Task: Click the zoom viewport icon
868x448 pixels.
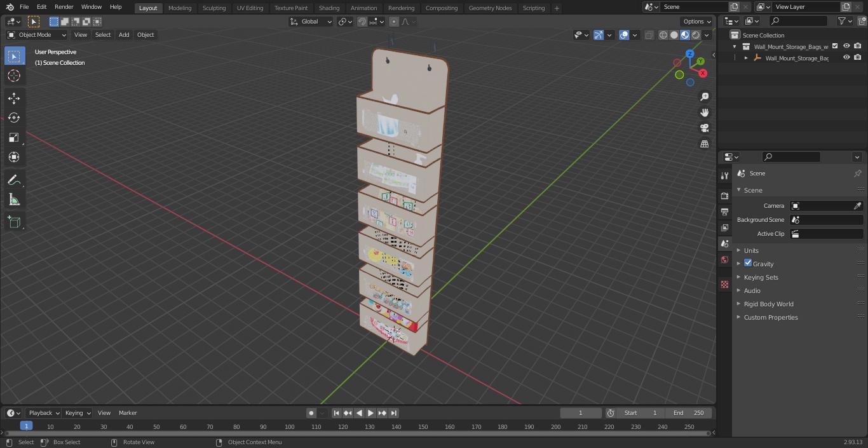Action: pyautogui.click(x=704, y=97)
